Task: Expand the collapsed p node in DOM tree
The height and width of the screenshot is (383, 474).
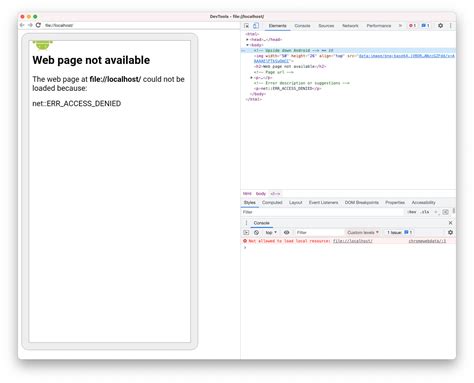Action: pyautogui.click(x=252, y=77)
